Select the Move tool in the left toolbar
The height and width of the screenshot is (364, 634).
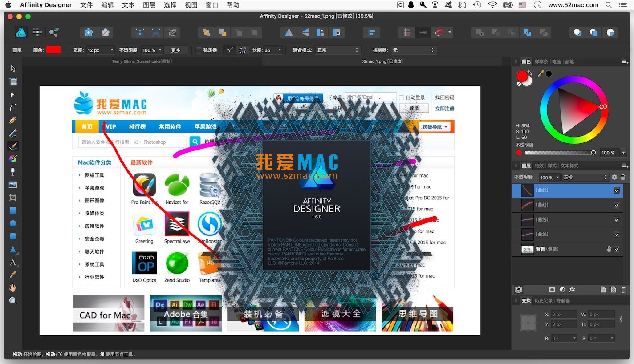12,68
